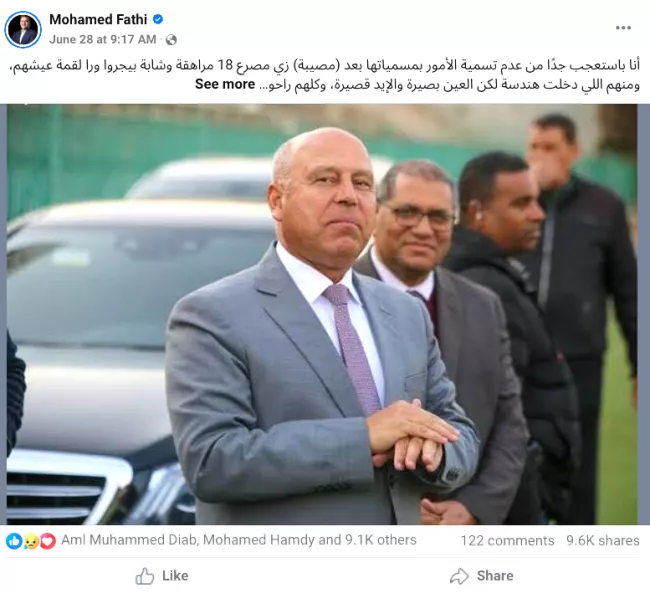Click the blue like reaction icon
Image resolution: width=650 pixels, height=593 pixels.
click(14, 541)
